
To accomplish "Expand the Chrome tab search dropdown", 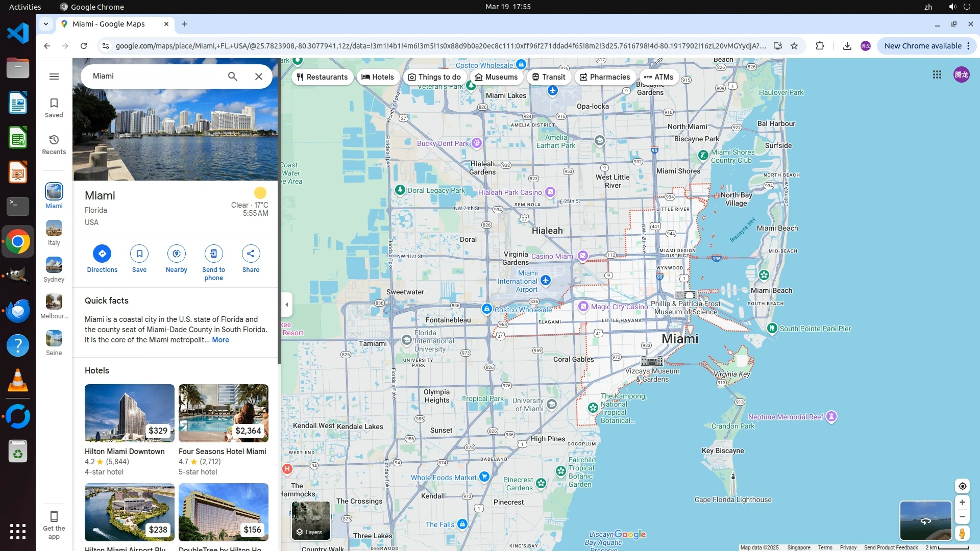I will [46, 24].
